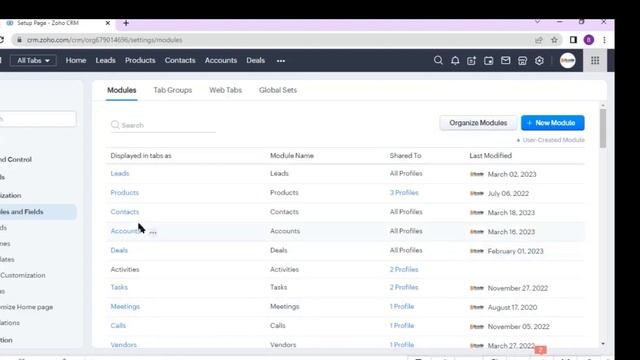
Task: Click the more tabs ellipsis in navigation
Action: 281,61
